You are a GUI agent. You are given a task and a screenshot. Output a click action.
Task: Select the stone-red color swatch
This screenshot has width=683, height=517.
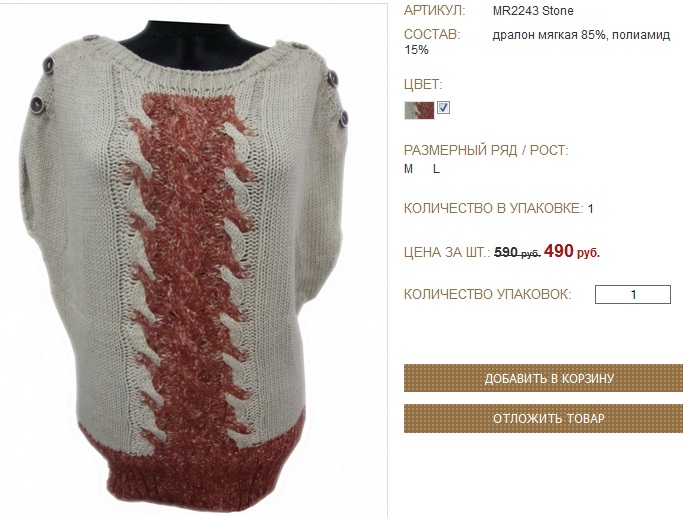click(419, 110)
